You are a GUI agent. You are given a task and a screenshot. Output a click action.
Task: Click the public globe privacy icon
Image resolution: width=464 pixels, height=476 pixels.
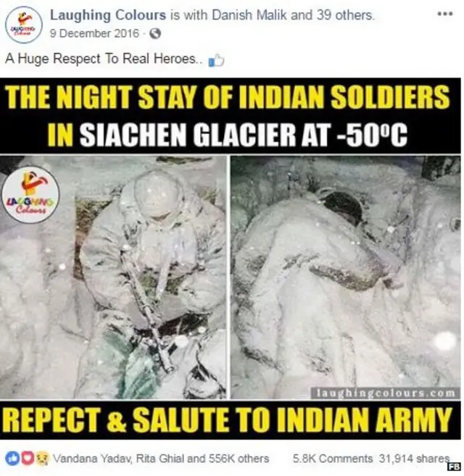click(x=155, y=33)
